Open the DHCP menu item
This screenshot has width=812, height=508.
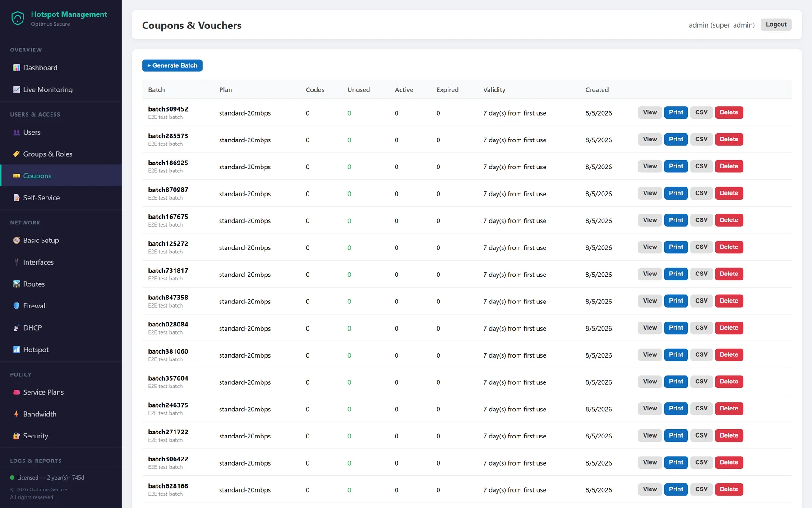point(61,328)
